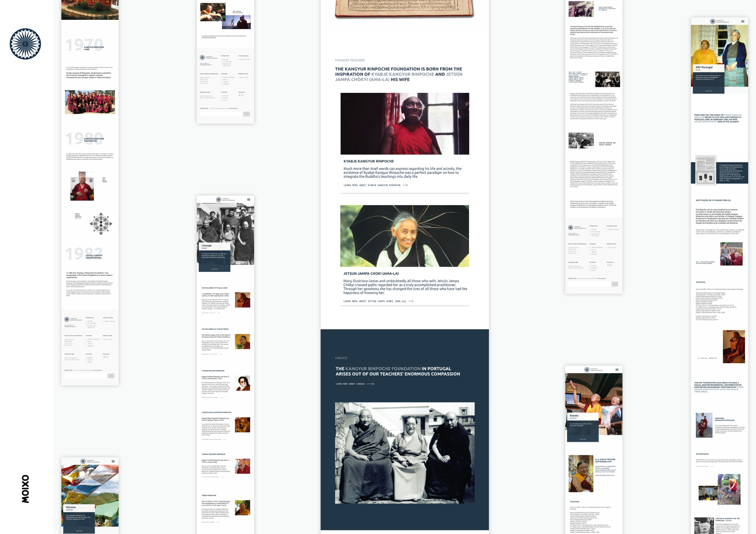Viewport: 756px width, 534px height.
Task: Submit newsletter on top-center page footer
Action: [246, 114]
